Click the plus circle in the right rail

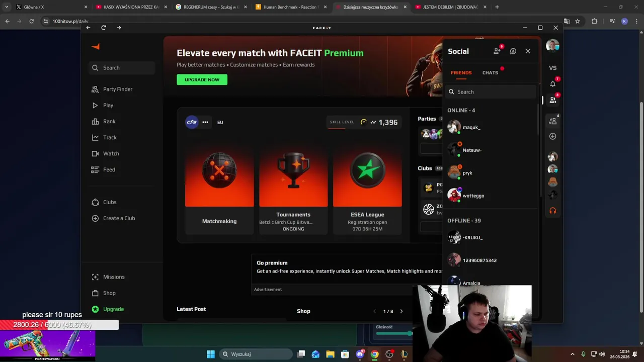pyautogui.click(x=552, y=136)
